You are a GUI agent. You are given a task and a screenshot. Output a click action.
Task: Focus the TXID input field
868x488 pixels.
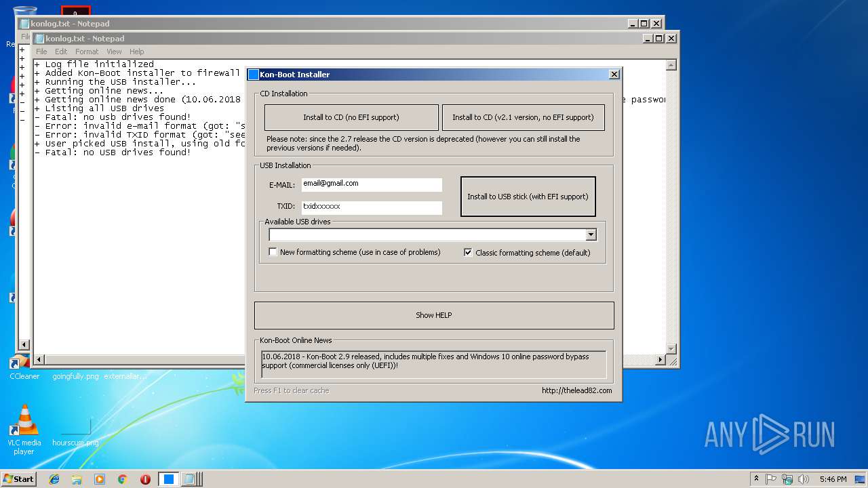372,207
